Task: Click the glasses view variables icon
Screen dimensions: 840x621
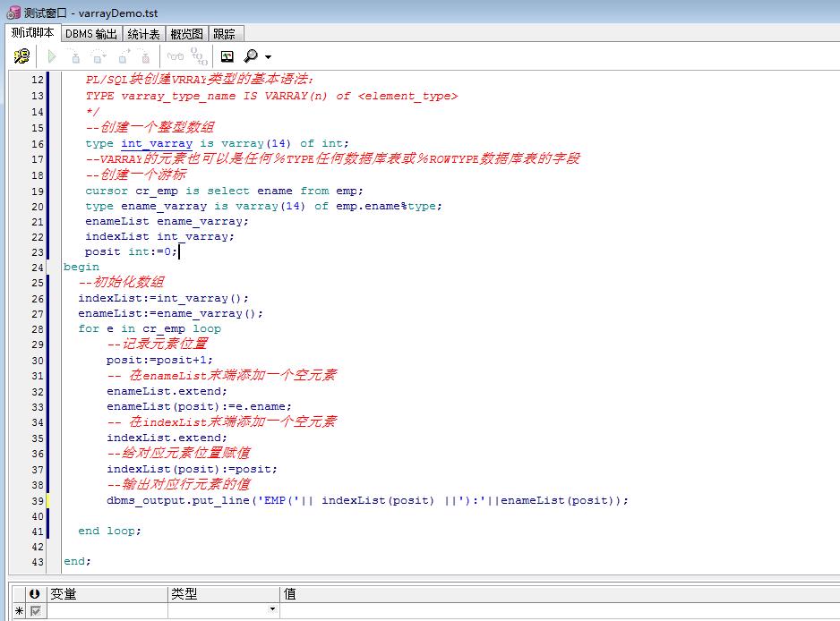Action: [x=176, y=56]
